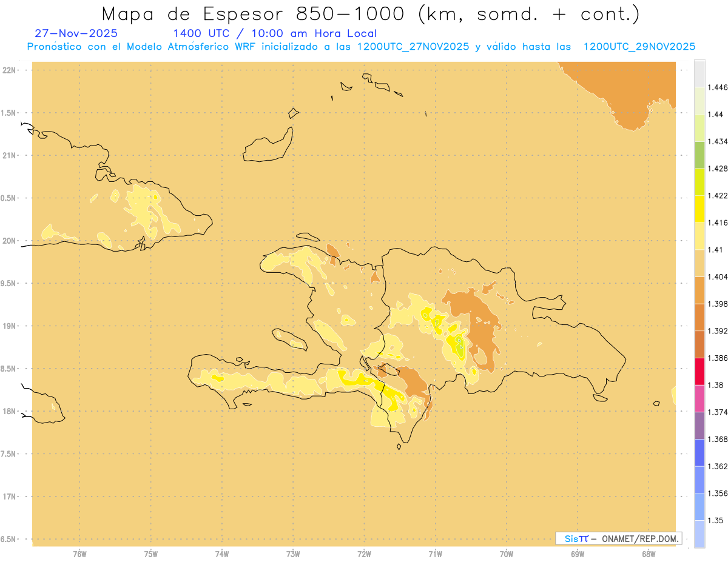Click the '20N' latitude label
Viewport: 728px width, 562px height.
pyautogui.click(x=9, y=241)
